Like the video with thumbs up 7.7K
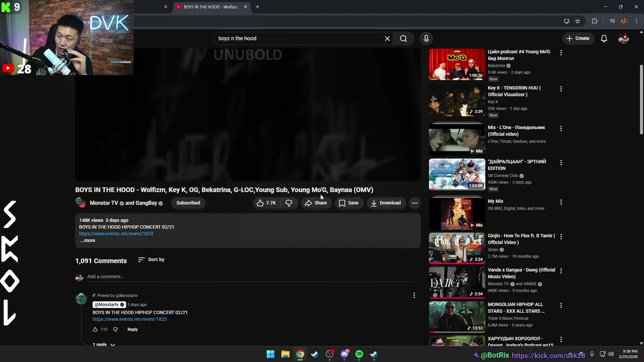This screenshot has width=644, height=362. coord(266,203)
